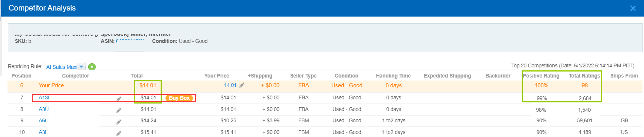Screen dimensions: 644x137
Task: Open the position 8 competitor seller link
Action: coord(44,109)
